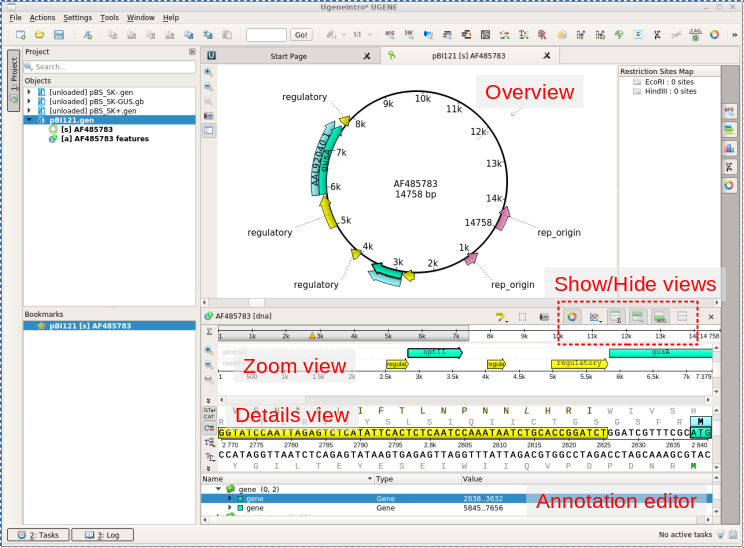744x548 pixels.
Task: Click the green circular arrow icon in the main toolbar
Action: point(619,35)
